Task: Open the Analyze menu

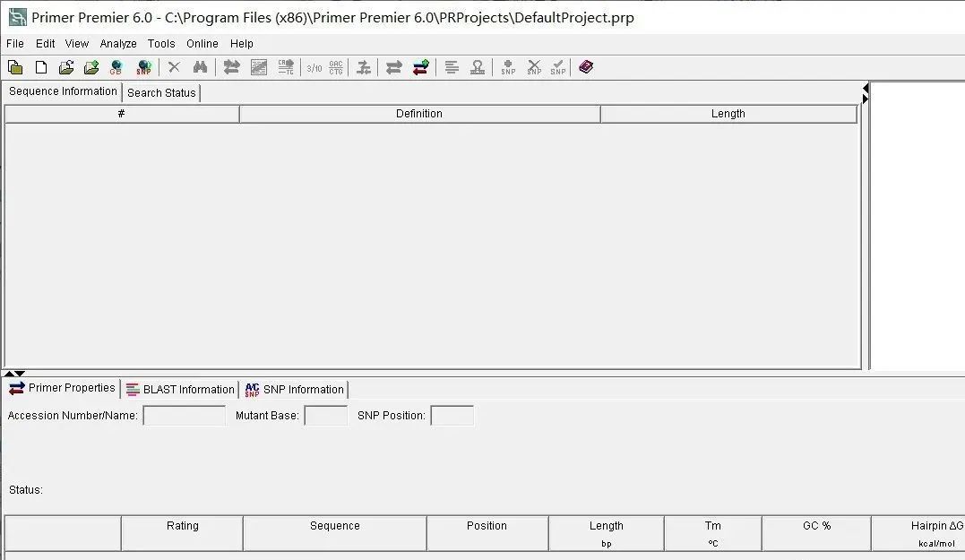Action: tap(118, 44)
